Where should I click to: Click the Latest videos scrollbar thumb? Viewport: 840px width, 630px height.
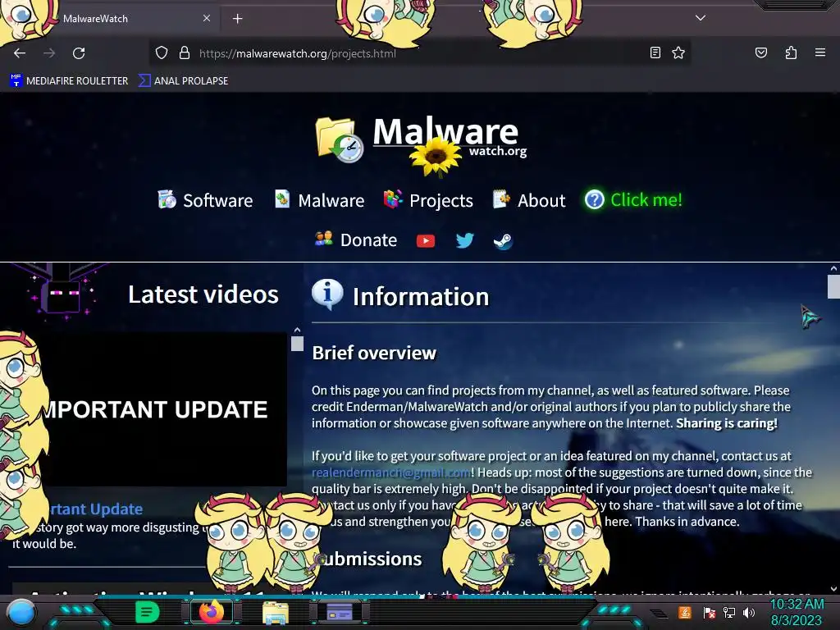pyautogui.click(x=297, y=344)
